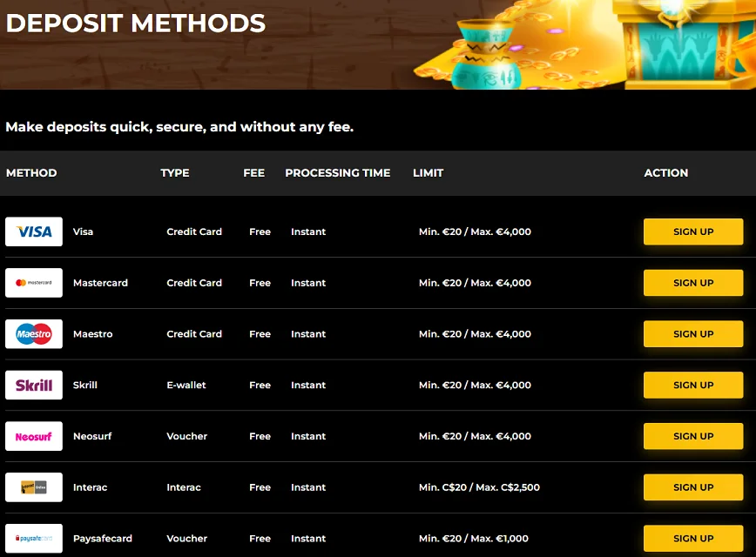Click the TYPE column header
This screenshot has width=756, height=557.
click(x=175, y=173)
